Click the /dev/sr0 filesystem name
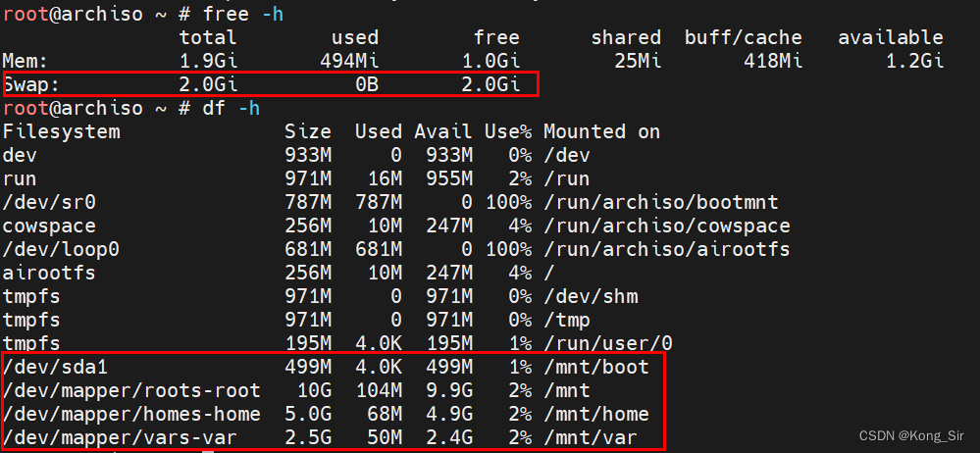The width and height of the screenshot is (980, 453). point(49,202)
